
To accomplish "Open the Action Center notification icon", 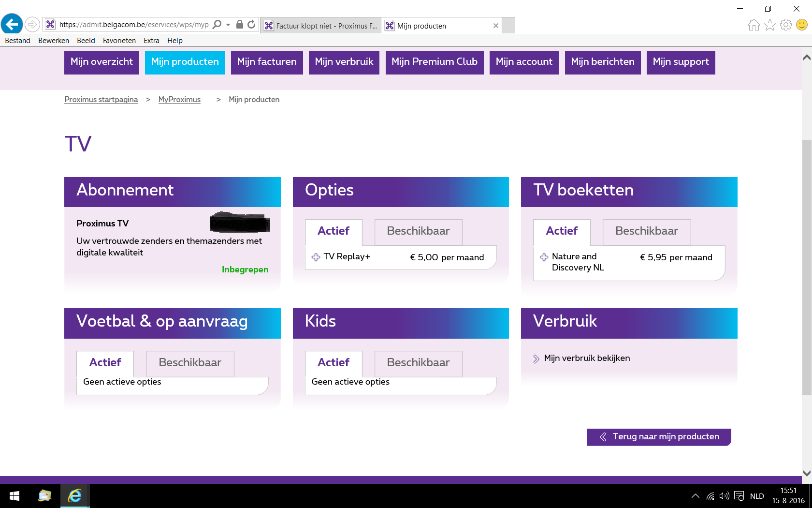I will pyautogui.click(x=739, y=496).
